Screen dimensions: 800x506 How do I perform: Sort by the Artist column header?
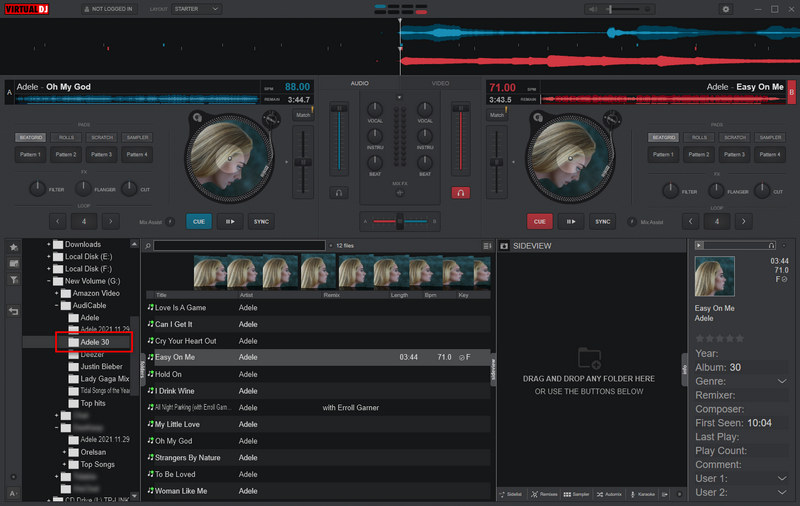[246, 295]
